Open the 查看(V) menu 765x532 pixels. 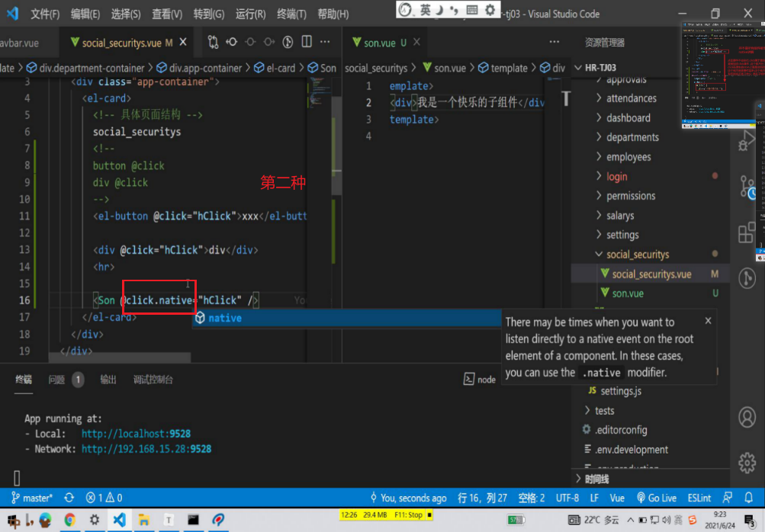click(167, 14)
